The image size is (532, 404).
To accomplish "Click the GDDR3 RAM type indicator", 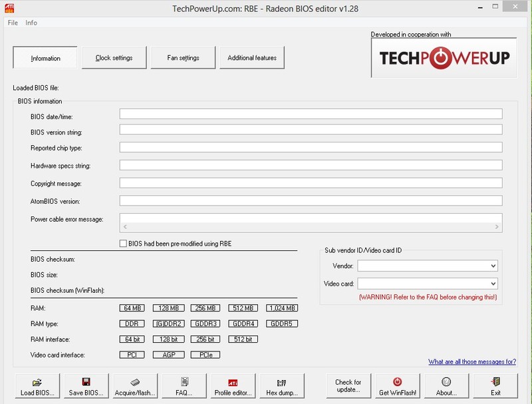I will click(x=205, y=323).
